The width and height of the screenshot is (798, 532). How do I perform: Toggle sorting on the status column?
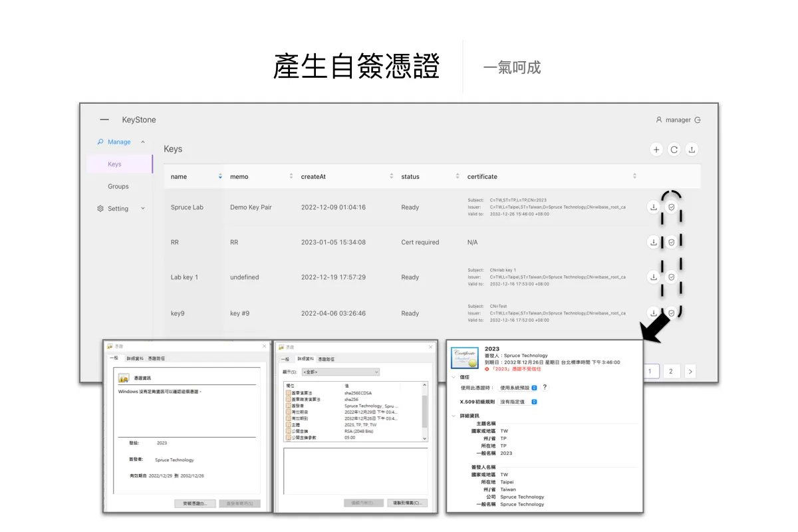[x=458, y=176]
